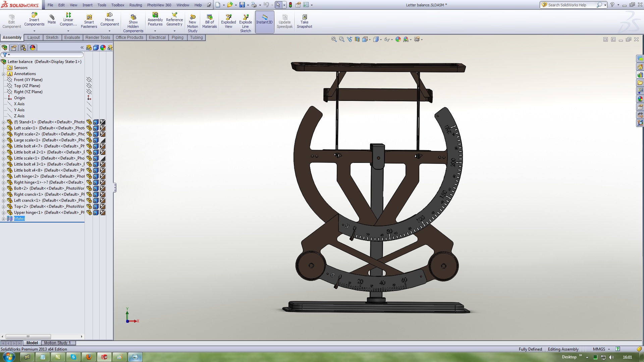The image size is (644, 362).
Task: Open the Toolbox menu
Action: click(x=118, y=5)
